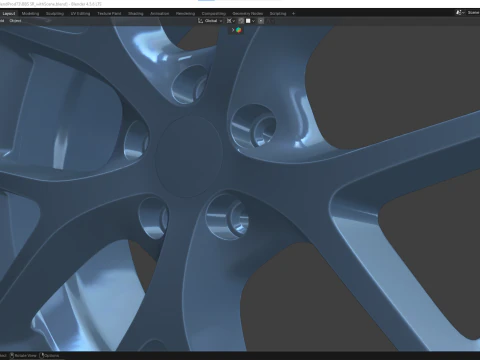480x360 pixels.
Task: Click the Blender title bar text
Action: click(51, 4)
